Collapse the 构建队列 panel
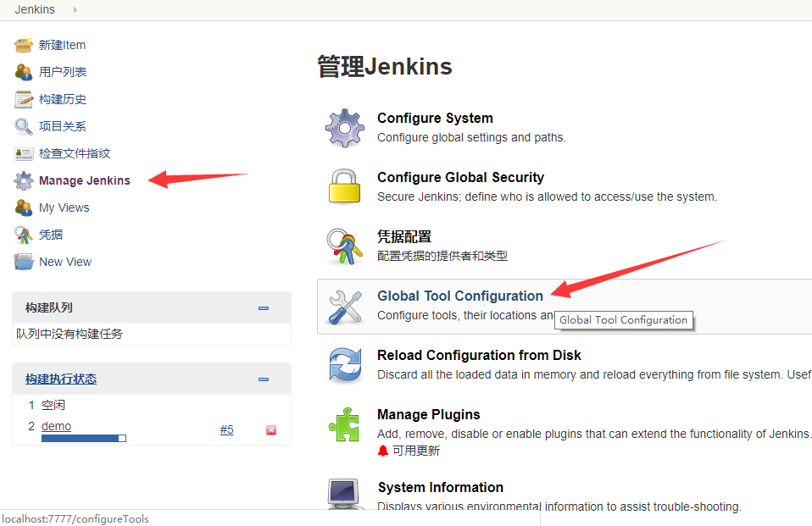The image size is (812, 526). [264, 308]
